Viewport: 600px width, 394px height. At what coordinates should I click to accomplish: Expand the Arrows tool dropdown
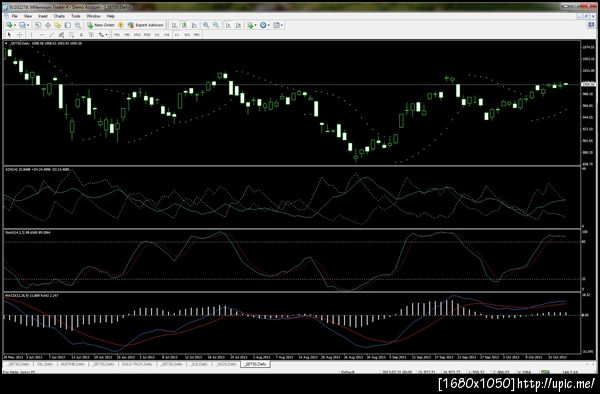106,35
